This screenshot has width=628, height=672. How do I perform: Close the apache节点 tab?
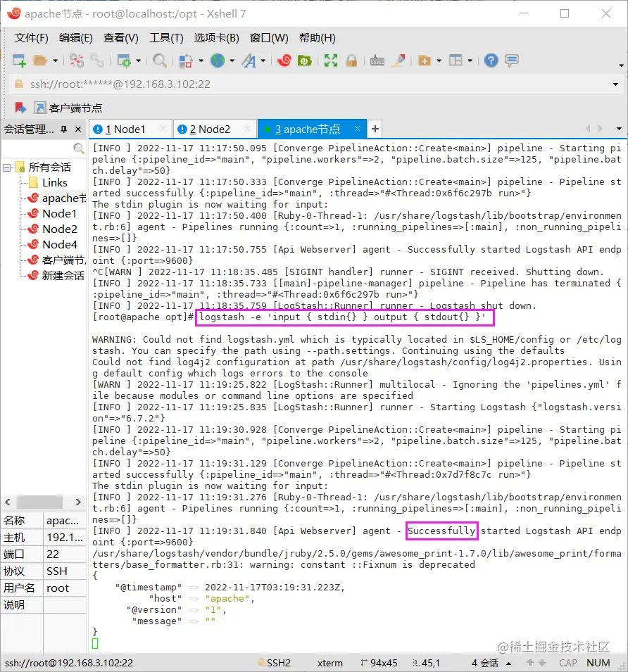(357, 129)
